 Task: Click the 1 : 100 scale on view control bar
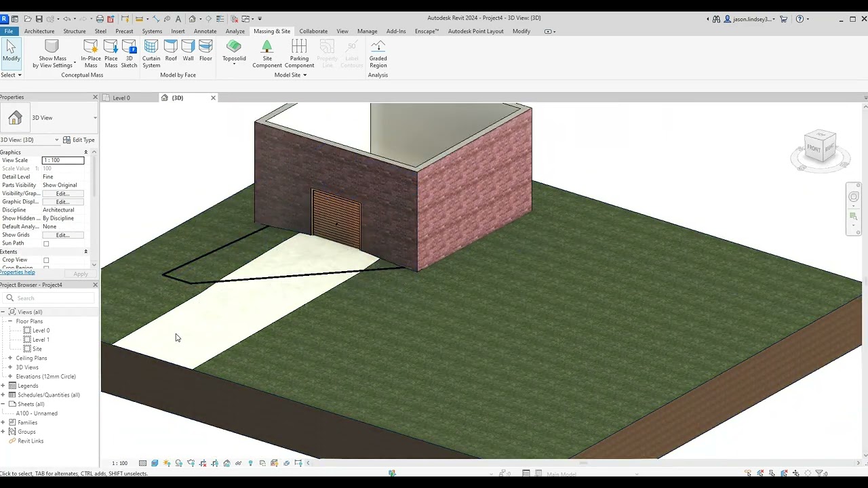(x=120, y=464)
